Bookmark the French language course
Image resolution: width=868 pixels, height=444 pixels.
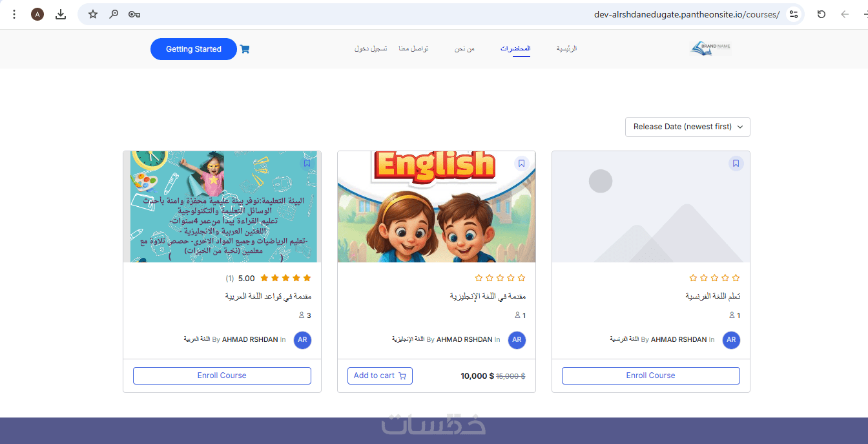click(736, 164)
